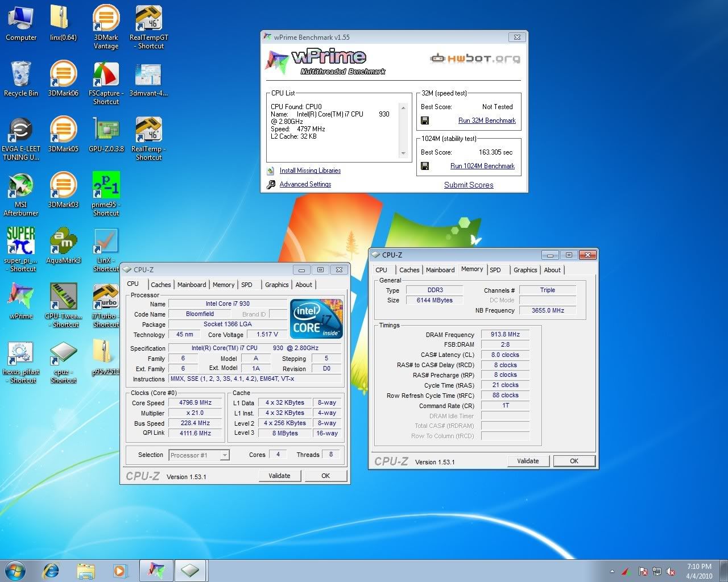Switch to Mainboard tab in left CPU-Z window
728x582 pixels.
192,285
